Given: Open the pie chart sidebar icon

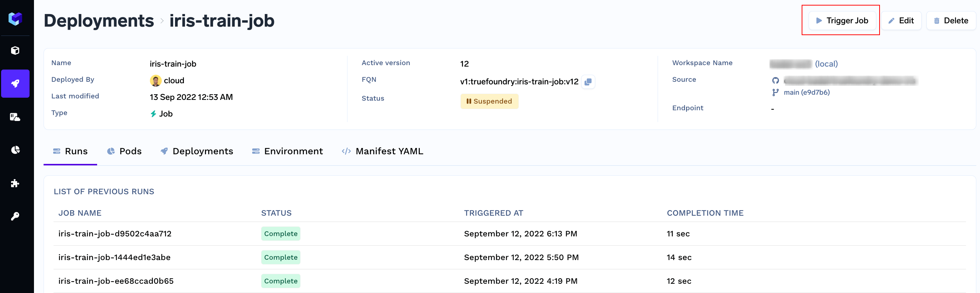Looking at the screenshot, I should click(x=15, y=150).
